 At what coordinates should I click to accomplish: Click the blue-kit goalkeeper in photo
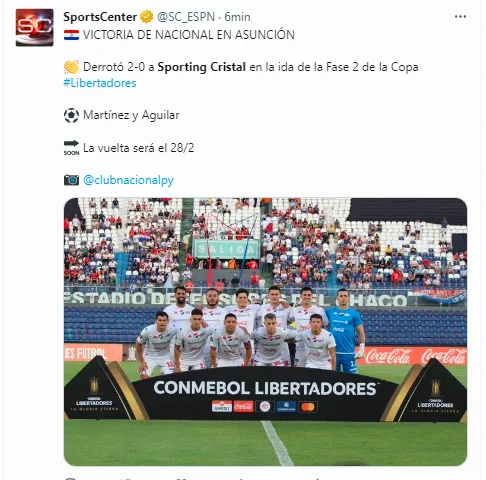coord(345,330)
